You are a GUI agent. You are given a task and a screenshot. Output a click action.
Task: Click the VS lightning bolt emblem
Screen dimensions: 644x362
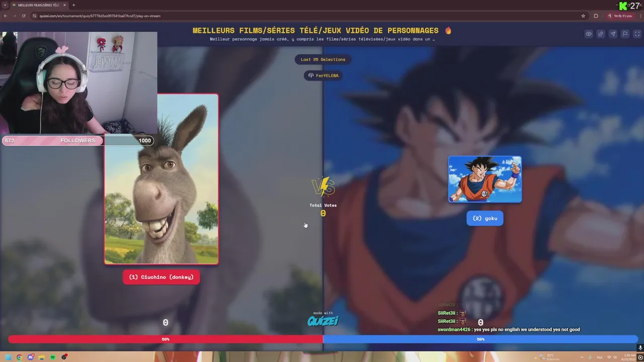(323, 187)
